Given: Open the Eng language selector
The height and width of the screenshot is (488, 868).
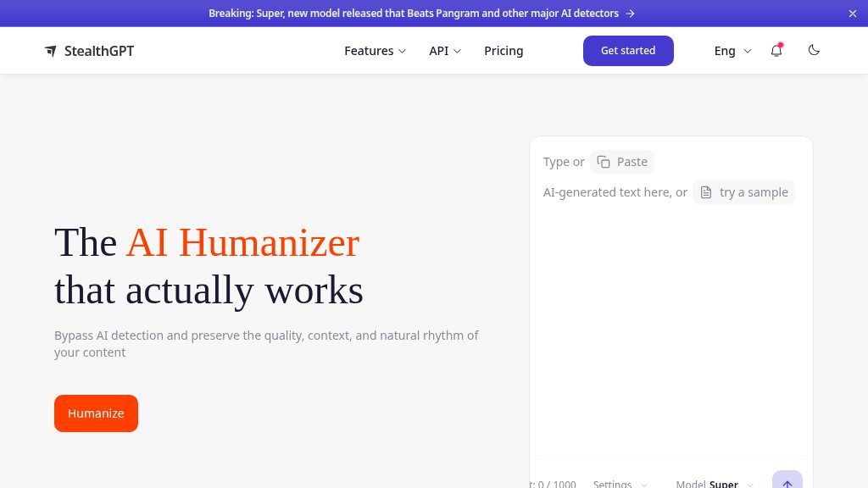Looking at the screenshot, I should pyautogui.click(x=732, y=51).
